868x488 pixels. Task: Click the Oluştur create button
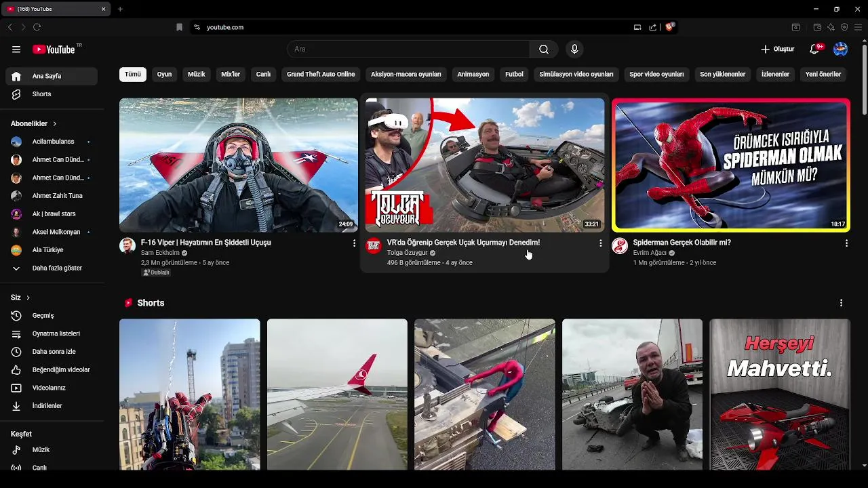coord(777,49)
